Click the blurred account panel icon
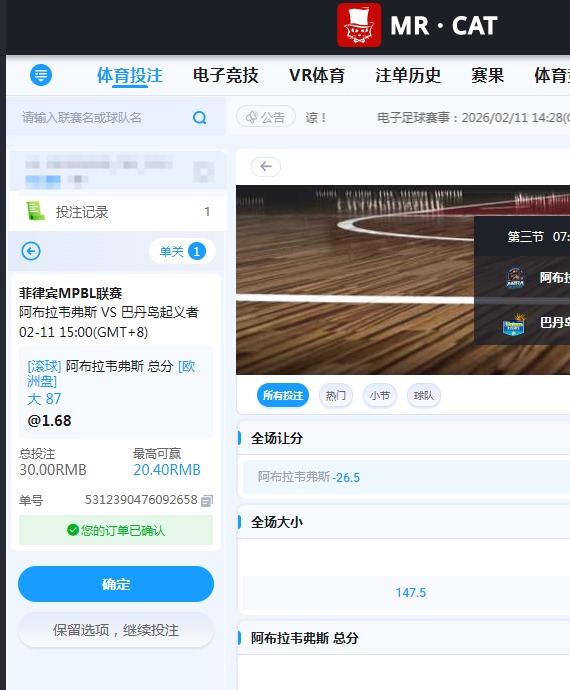Viewport: 570px width, 690px height. pos(204,172)
